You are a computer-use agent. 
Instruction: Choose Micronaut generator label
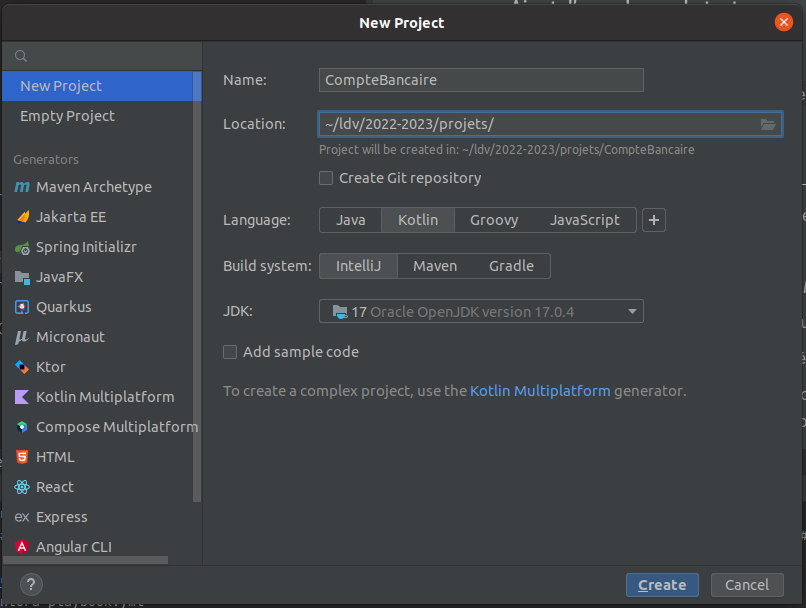coord(70,337)
